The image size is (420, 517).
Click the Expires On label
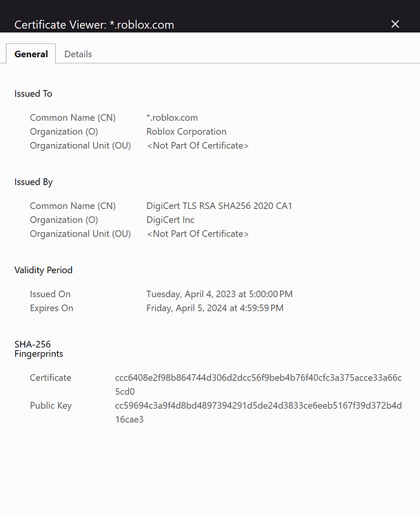52,308
